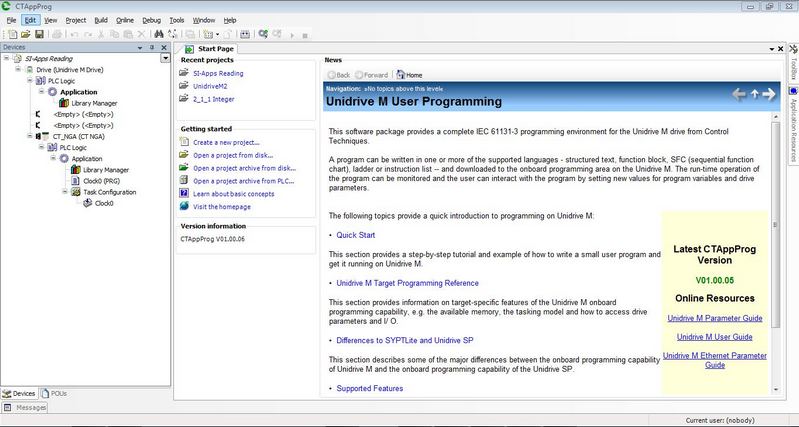Open the Tools menu
799x427 pixels.
click(x=177, y=20)
